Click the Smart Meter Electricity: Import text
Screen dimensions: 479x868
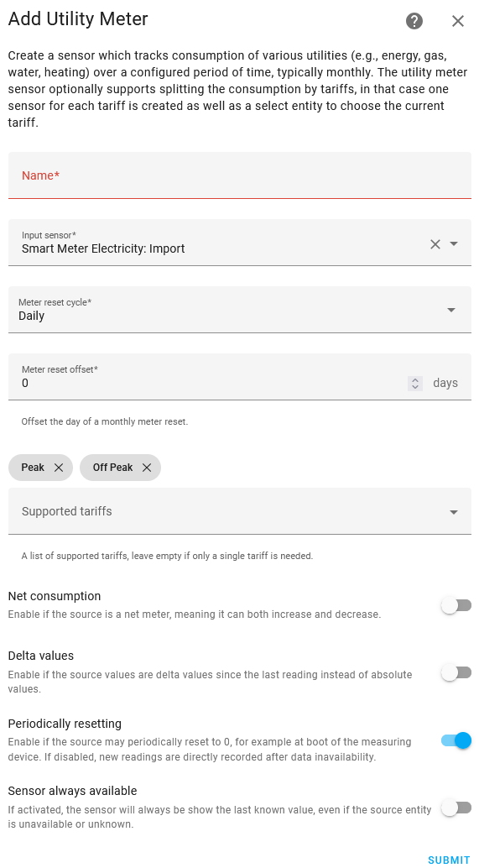tap(103, 249)
